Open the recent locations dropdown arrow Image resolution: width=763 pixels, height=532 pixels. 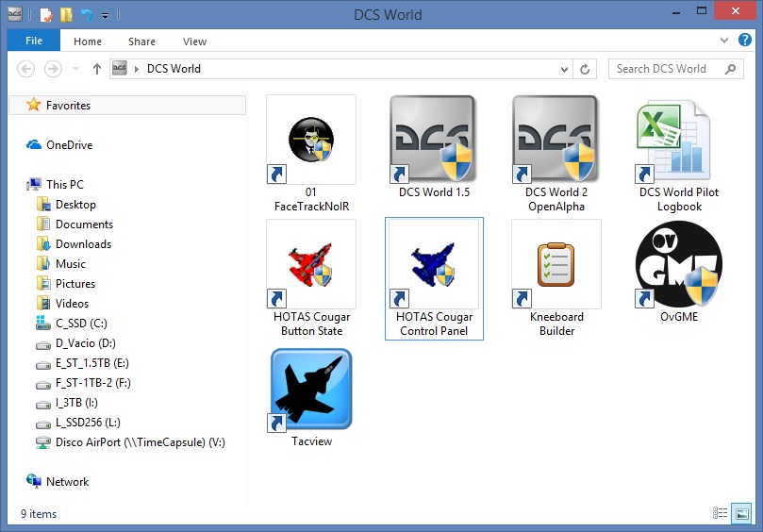[75, 69]
